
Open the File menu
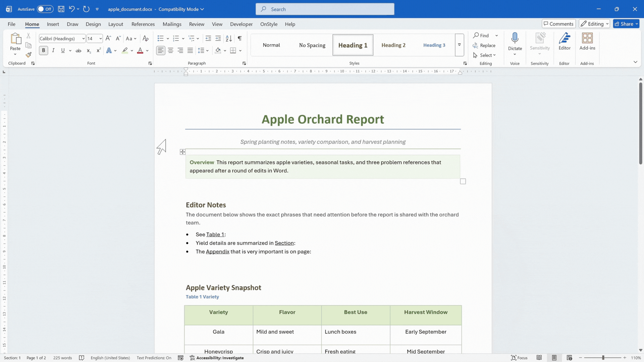tap(11, 24)
